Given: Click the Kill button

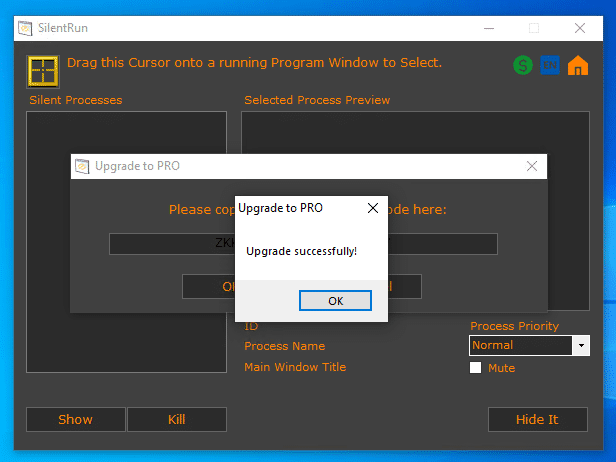Looking at the screenshot, I should [177, 420].
